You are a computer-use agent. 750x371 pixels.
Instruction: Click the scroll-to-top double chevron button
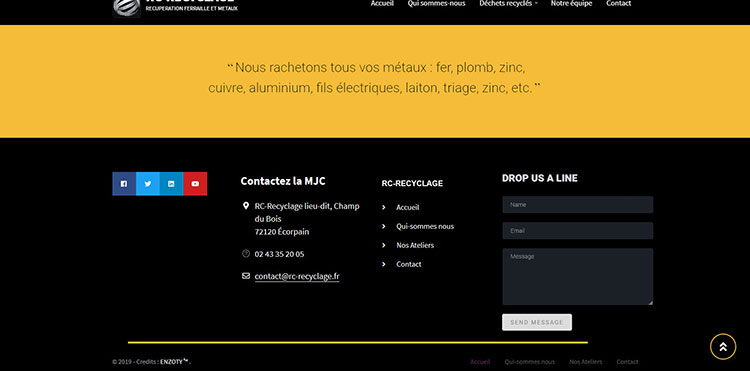pyautogui.click(x=723, y=347)
